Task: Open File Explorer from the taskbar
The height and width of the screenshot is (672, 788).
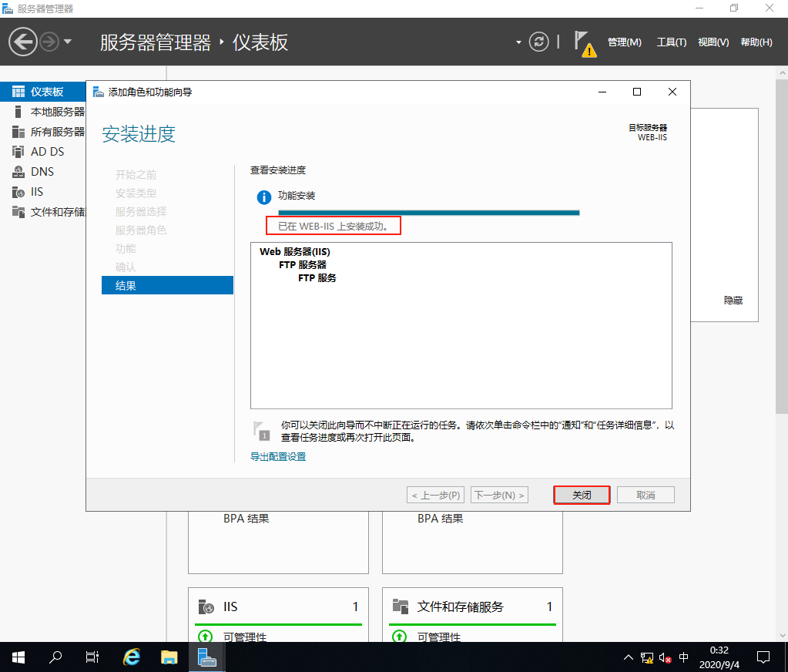Action: point(169,657)
